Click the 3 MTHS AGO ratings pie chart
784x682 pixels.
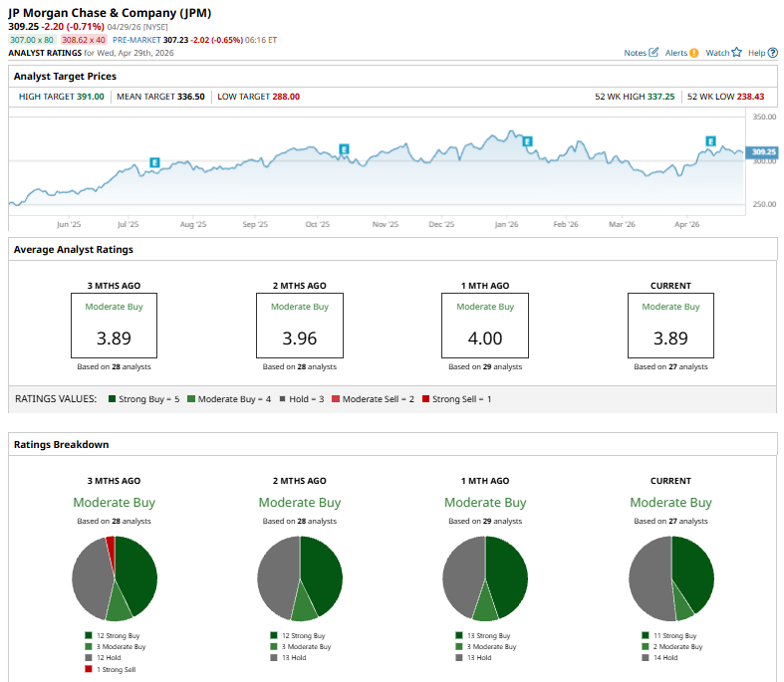[115, 577]
